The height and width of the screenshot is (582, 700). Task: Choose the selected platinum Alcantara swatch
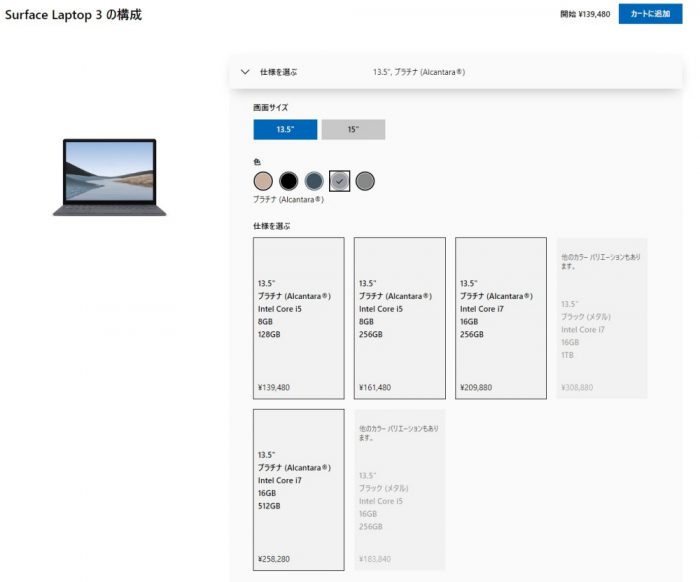339,181
